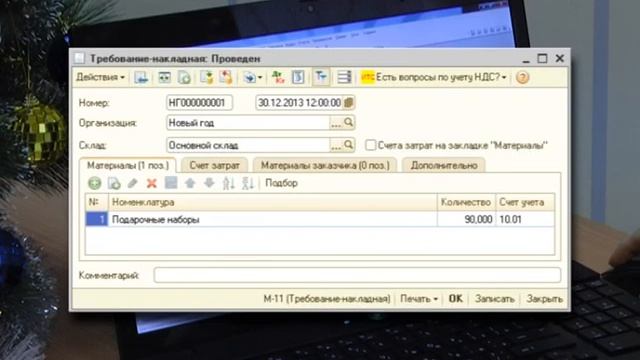Sort rows descending icon

248,183
